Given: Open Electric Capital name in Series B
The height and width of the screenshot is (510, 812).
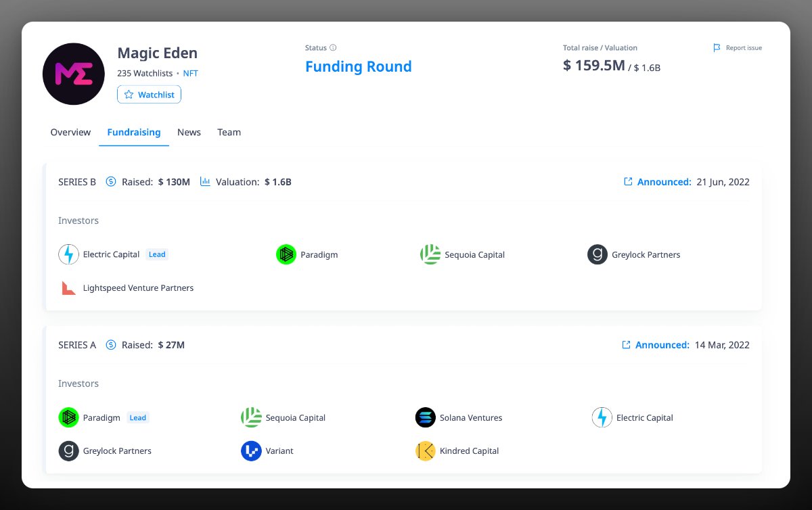Looking at the screenshot, I should tap(111, 254).
